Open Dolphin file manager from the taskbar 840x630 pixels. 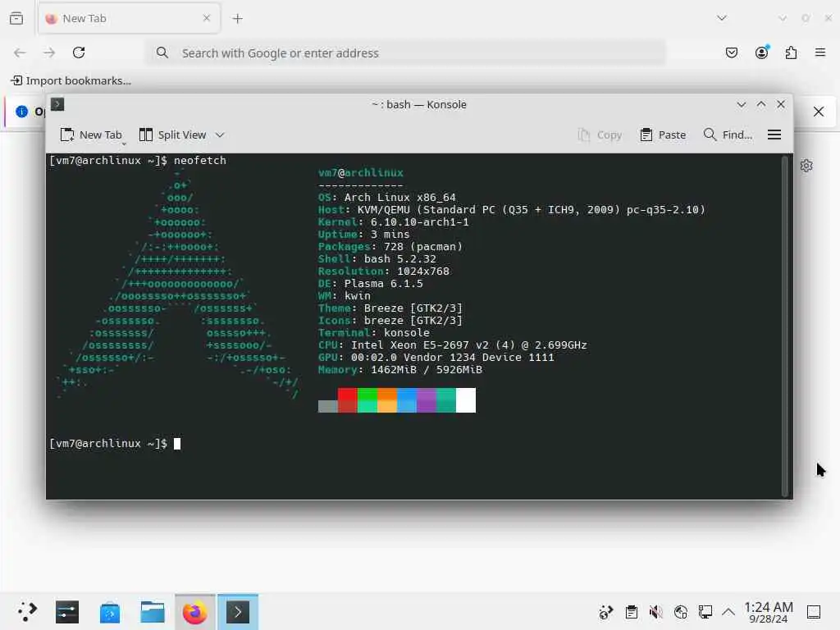click(x=152, y=612)
